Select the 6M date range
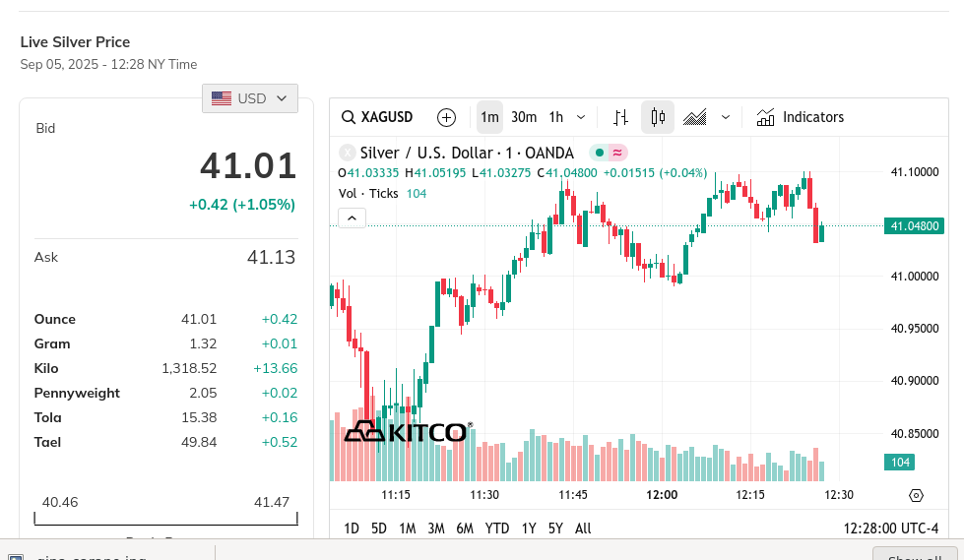Screen dimensions: 964x560 (465, 529)
